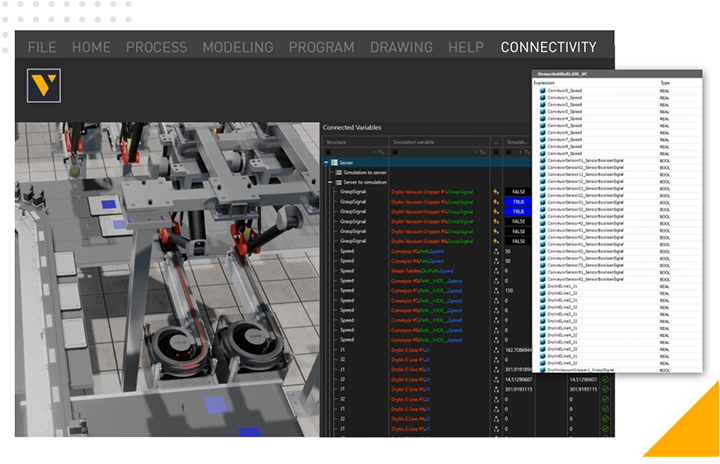Click the DrylinVacuumGripper1_GraspSignal variable icon
720x464 pixels.
click(x=543, y=370)
